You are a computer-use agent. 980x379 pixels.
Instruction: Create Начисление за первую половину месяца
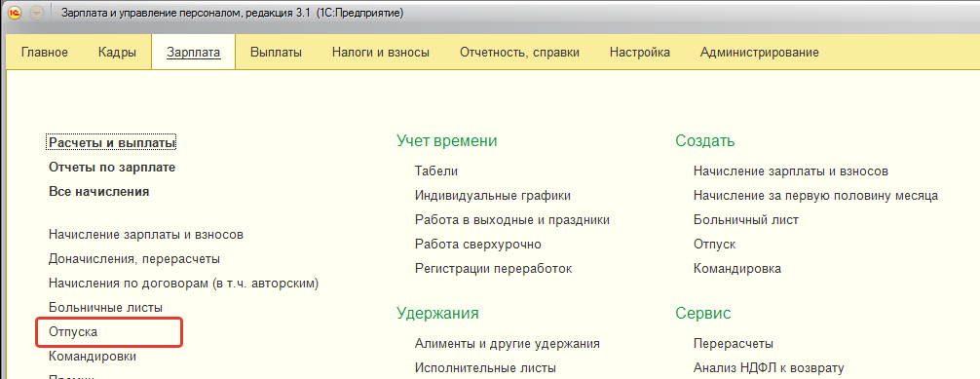click(815, 196)
